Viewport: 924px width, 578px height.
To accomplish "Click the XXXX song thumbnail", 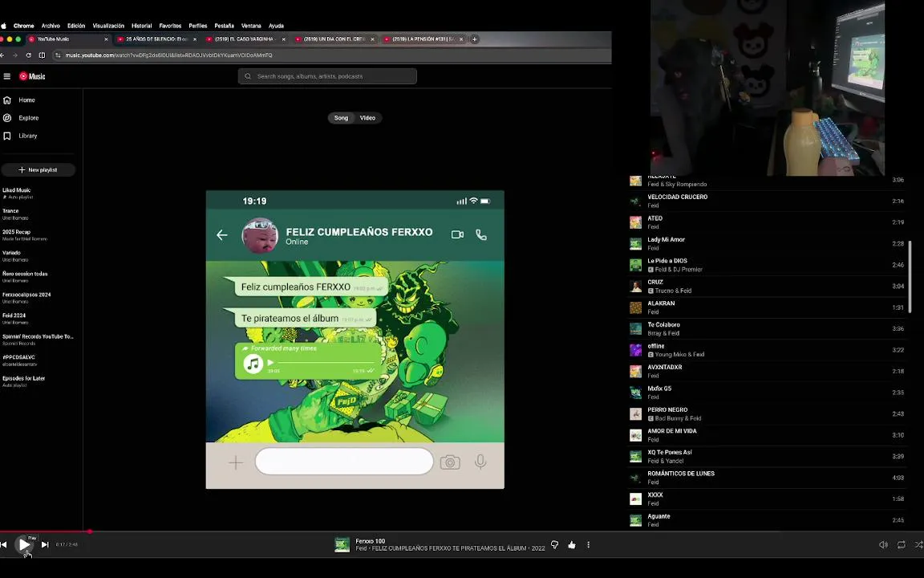I will (635, 499).
